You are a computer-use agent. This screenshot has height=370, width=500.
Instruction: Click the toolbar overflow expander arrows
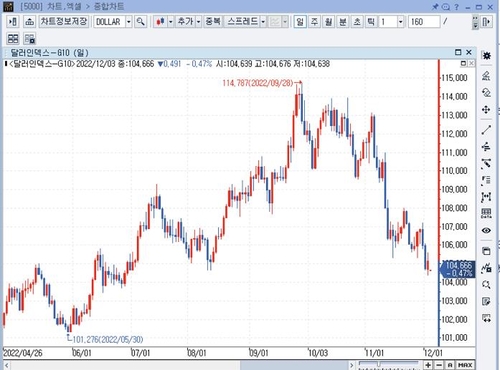coord(476,22)
